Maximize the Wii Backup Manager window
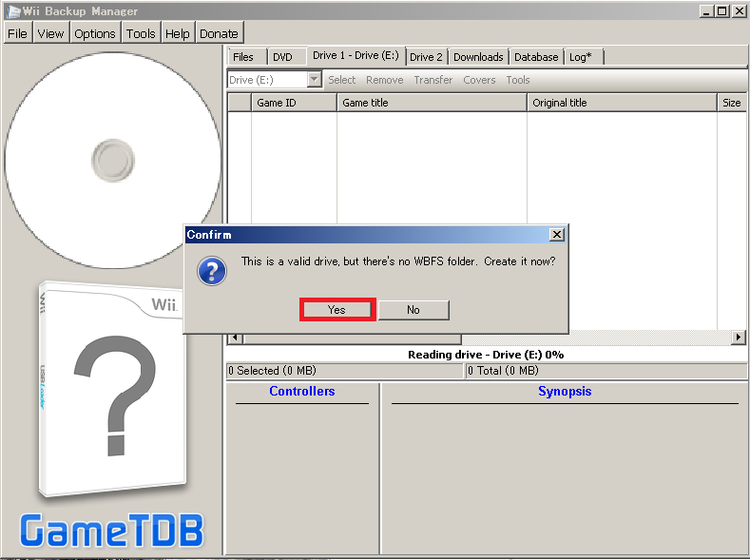 coord(722,11)
